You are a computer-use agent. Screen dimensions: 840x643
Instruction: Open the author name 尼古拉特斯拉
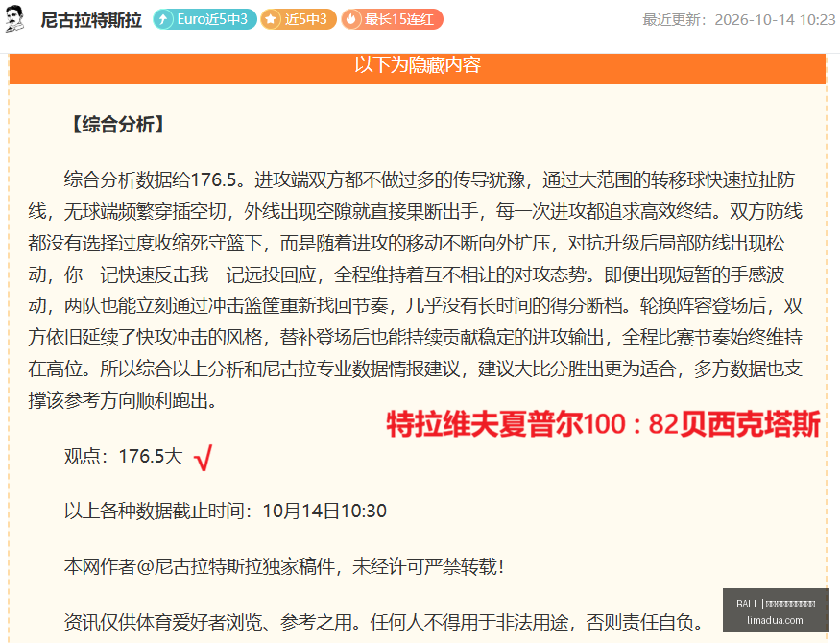(x=91, y=20)
